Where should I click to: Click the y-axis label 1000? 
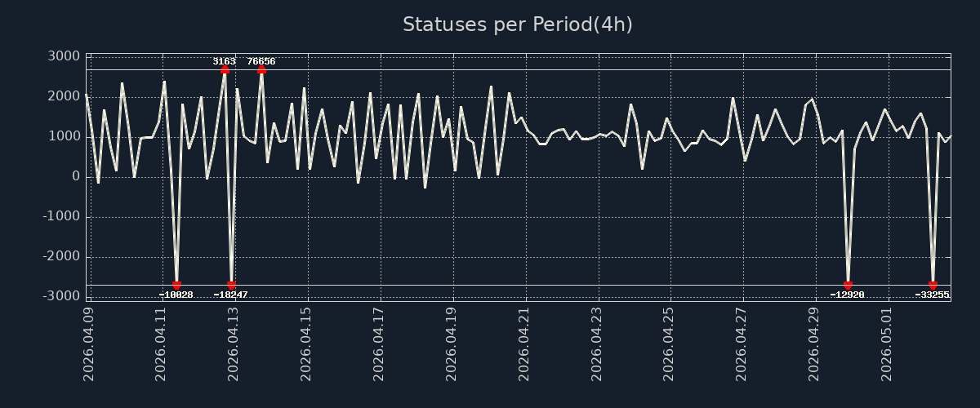coord(65,136)
